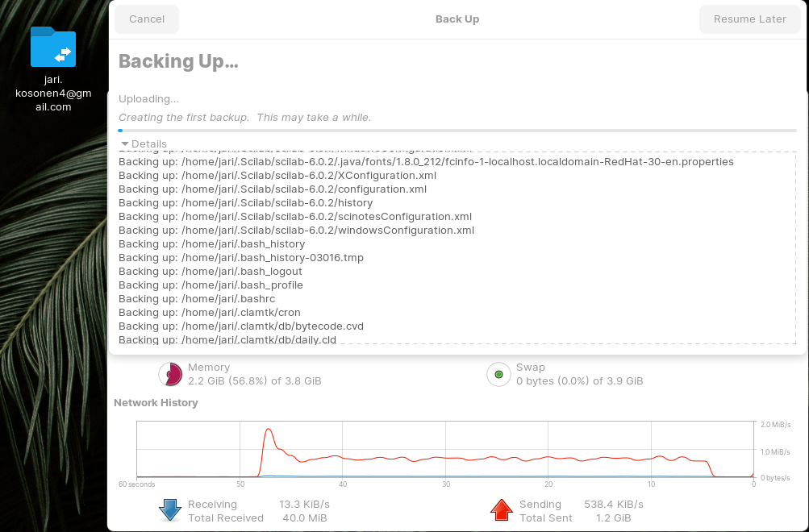The height and width of the screenshot is (532, 809).
Task: Click the Sending rate 538.4 KiB/s value
Action: click(x=613, y=504)
